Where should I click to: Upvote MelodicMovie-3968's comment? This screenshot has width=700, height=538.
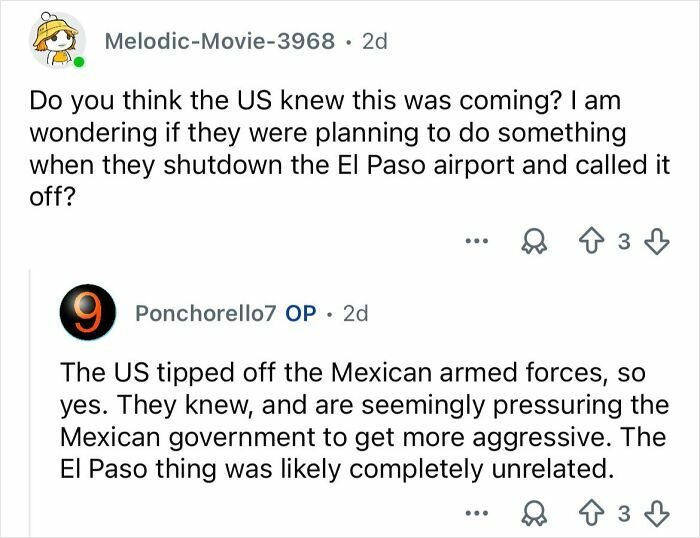594,241
